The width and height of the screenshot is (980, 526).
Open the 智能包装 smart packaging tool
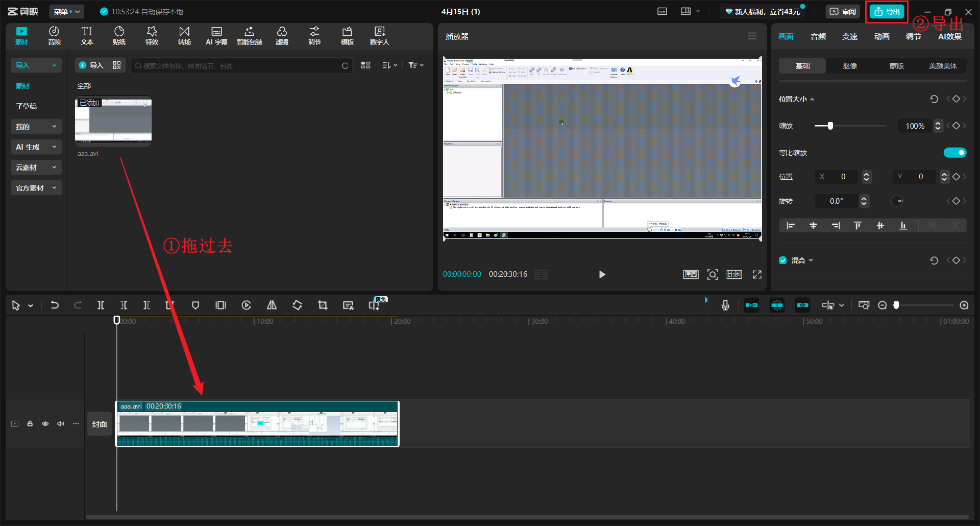tap(249, 36)
